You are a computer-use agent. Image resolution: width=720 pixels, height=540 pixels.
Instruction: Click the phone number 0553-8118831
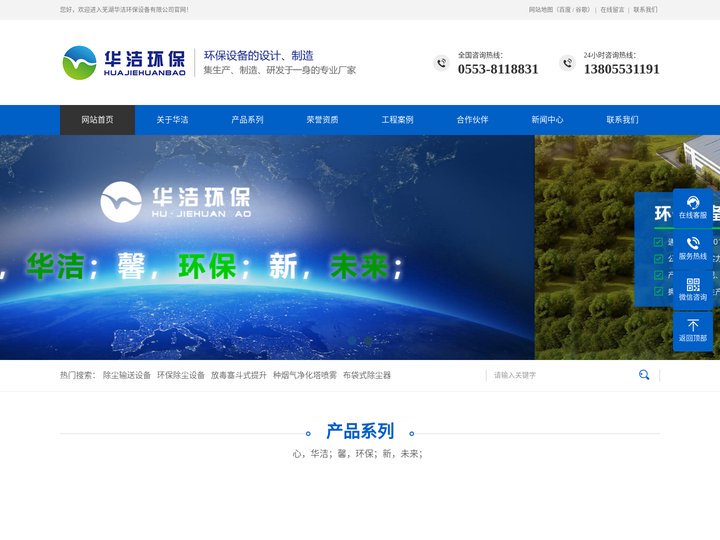click(498, 69)
